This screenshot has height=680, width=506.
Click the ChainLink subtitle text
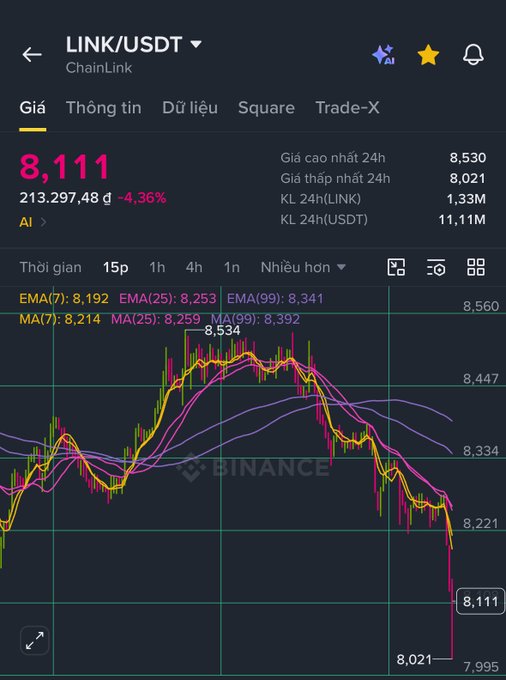(x=99, y=68)
